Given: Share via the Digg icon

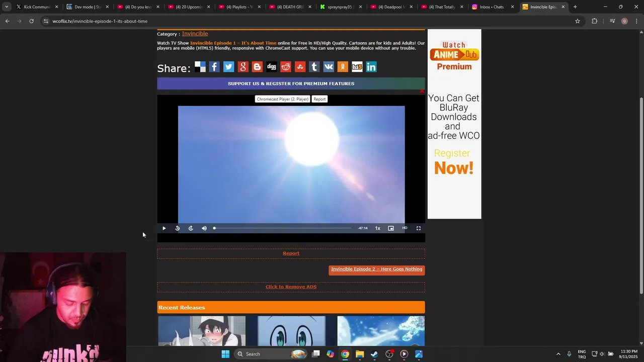Looking at the screenshot, I should point(272,67).
